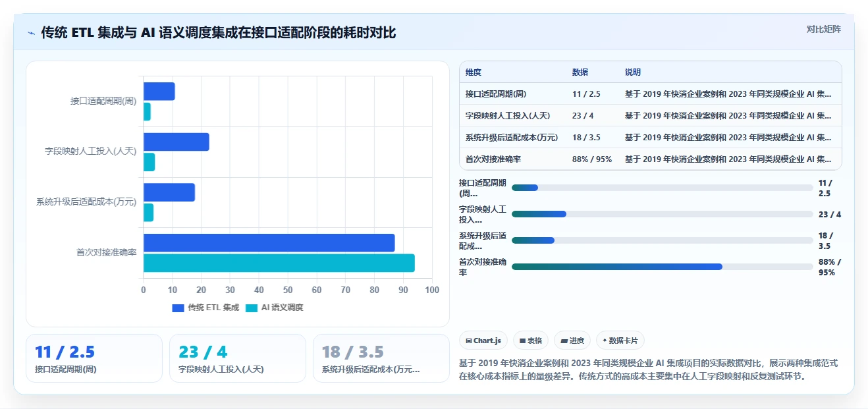Image resolution: width=868 pixels, height=409 pixels.
Task: Open the 18 / 3.5 系统升级后适配成本 data card
Action: (x=381, y=358)
